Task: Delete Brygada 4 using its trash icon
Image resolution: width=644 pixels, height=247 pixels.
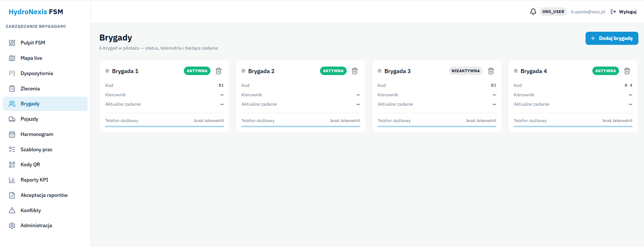Action: coord(627,71)
